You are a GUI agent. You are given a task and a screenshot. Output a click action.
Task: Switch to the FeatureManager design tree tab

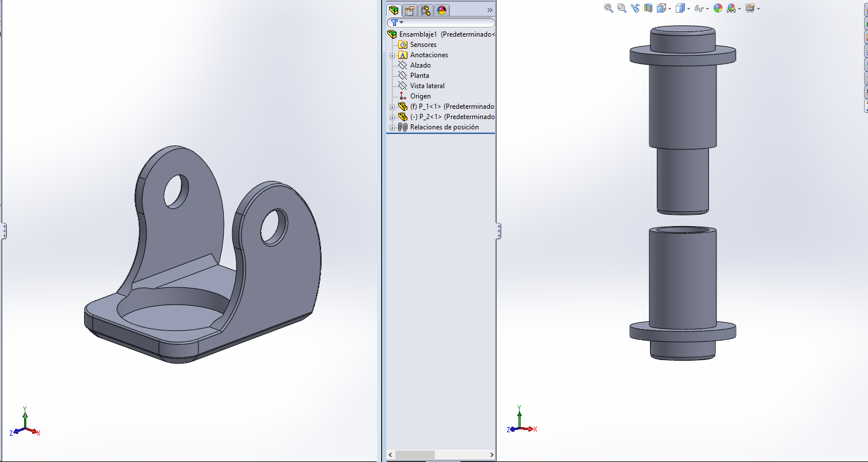[394, 10]
